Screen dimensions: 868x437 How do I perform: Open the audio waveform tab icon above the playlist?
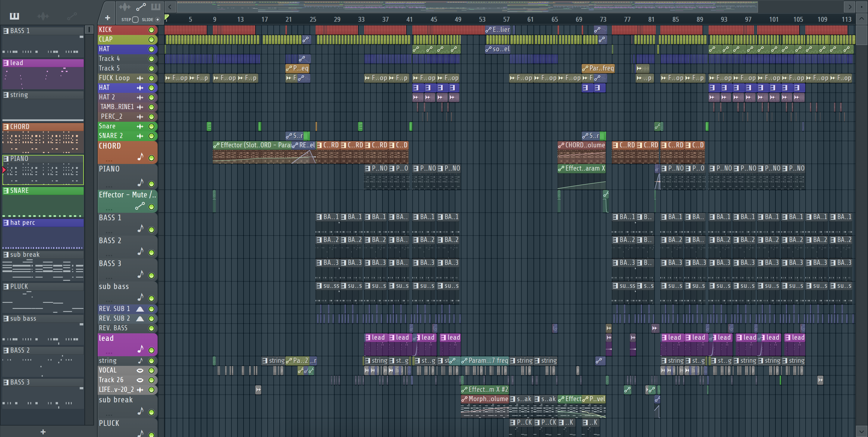[x=125, y=7]
